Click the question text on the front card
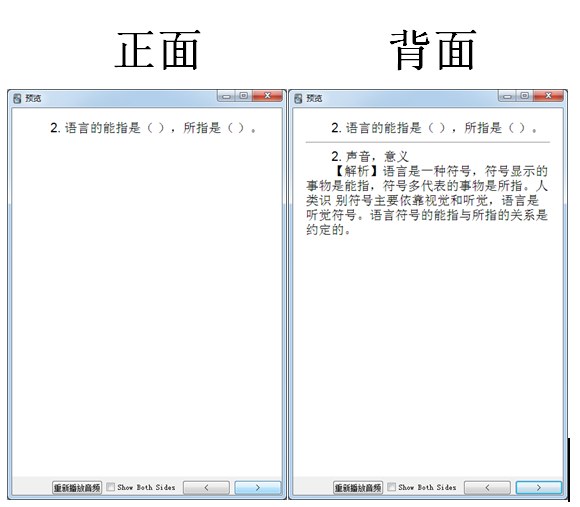The image size is (580, 507). 153,128
